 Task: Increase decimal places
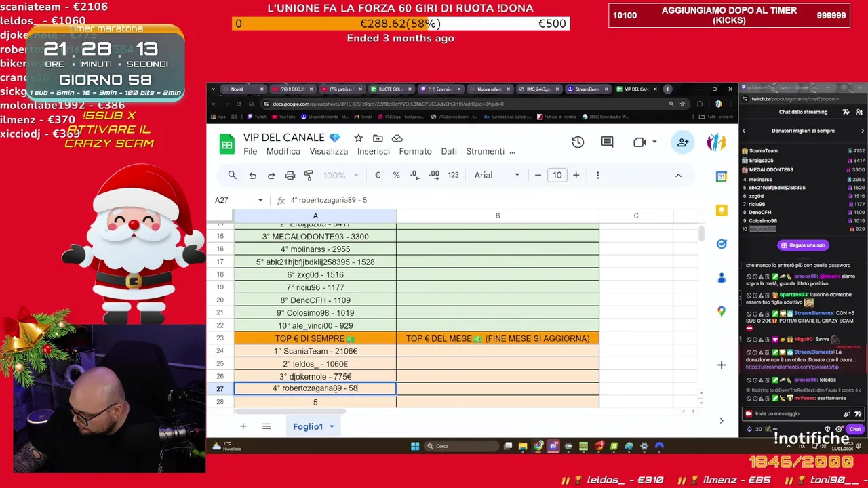click(434, 175)
